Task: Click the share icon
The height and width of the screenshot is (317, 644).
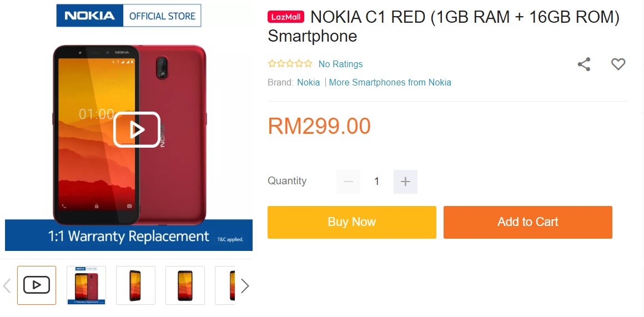Action: 583,64
